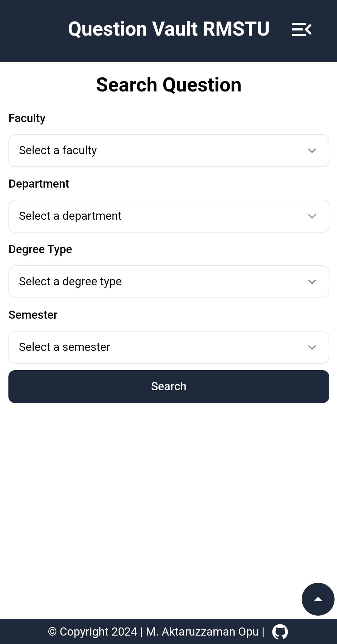Click the Department field label
The width and height of the screenshot is (337, 644).
coord(39,184)
